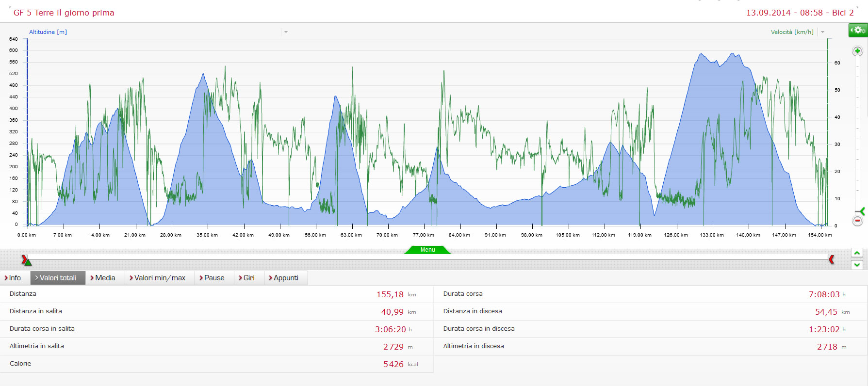Click the title 'GF 5 Terre il giorno prima'

64,13
